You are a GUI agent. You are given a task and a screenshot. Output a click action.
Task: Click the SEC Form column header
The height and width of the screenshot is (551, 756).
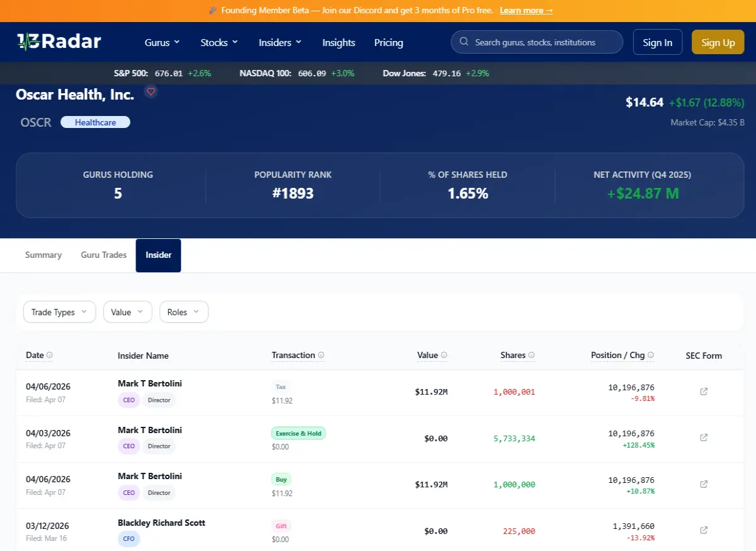click(704, 356)
